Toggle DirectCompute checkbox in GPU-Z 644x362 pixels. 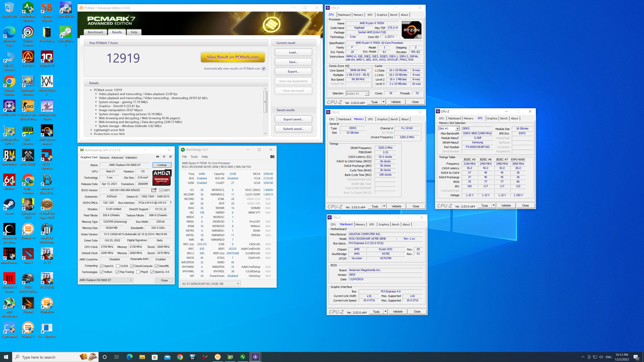132,266
